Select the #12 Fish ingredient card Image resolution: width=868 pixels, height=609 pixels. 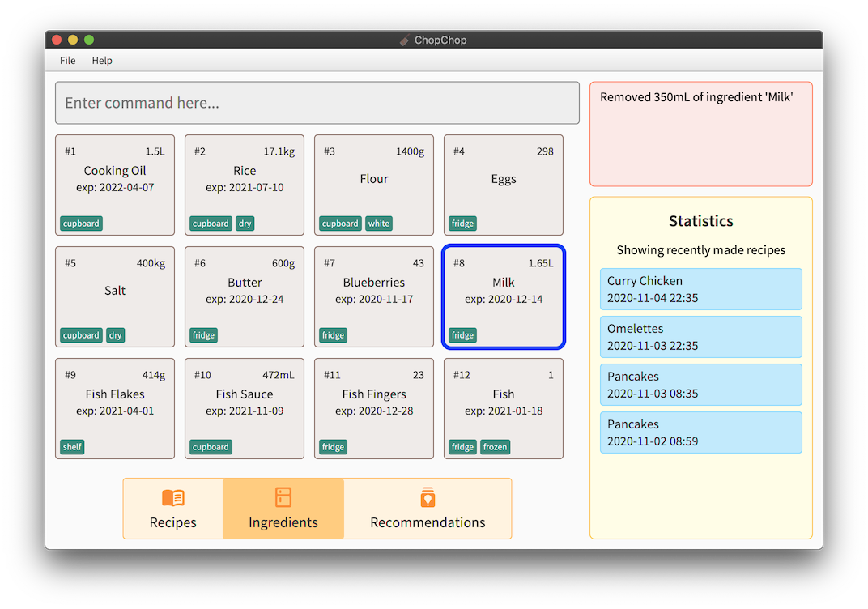(504, 409)
